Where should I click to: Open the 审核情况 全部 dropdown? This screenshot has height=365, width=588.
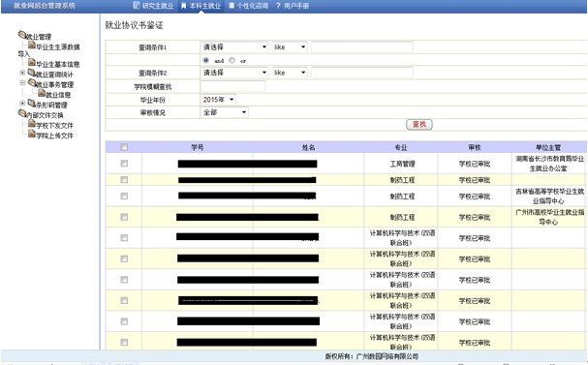pos(225,112)
